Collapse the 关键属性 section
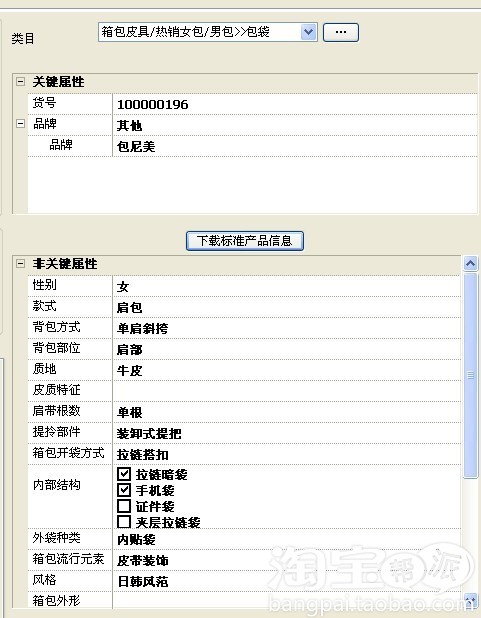Viewport: 481px width, 618px height. click(x=20, y=82)
